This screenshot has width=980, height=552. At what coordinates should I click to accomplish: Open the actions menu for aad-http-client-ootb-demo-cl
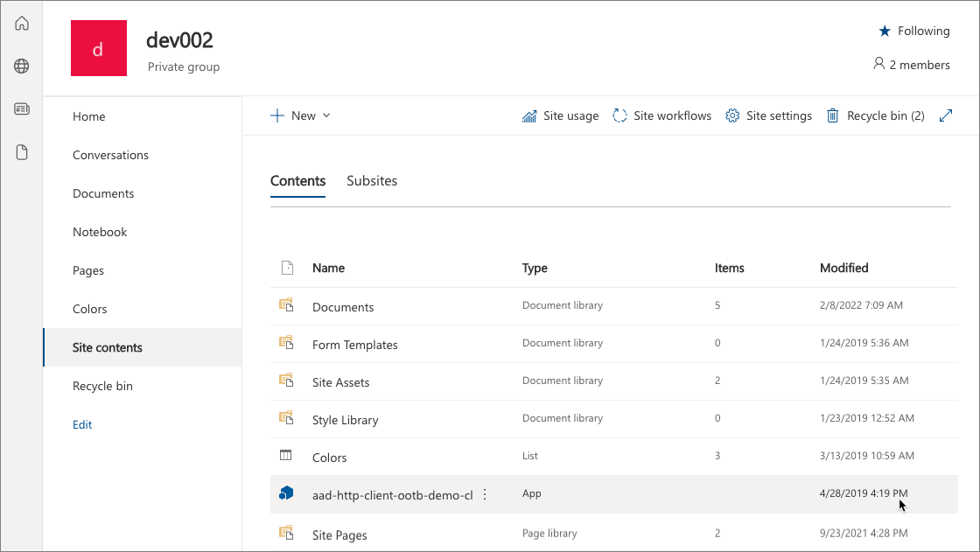pos(485,495)
